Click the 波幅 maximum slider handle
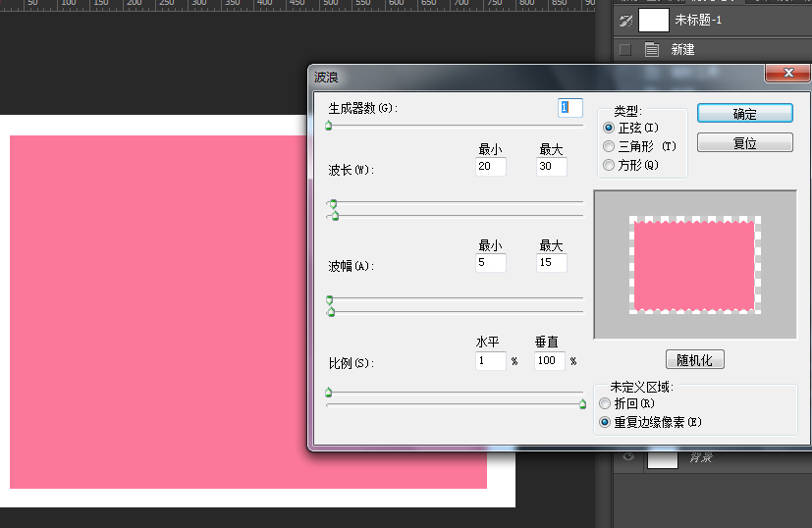The width and height of the screenshot is (812, 528). coord(331,312)
